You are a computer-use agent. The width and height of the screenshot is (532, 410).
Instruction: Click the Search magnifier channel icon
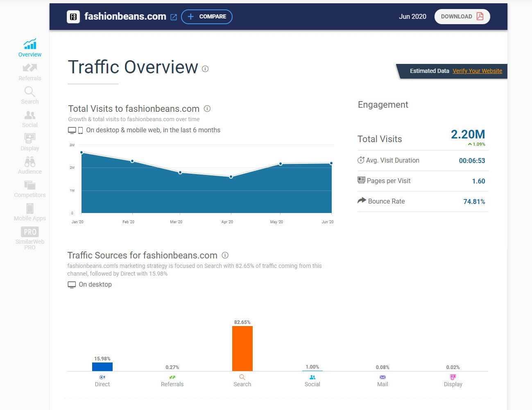tap(242, 377)
